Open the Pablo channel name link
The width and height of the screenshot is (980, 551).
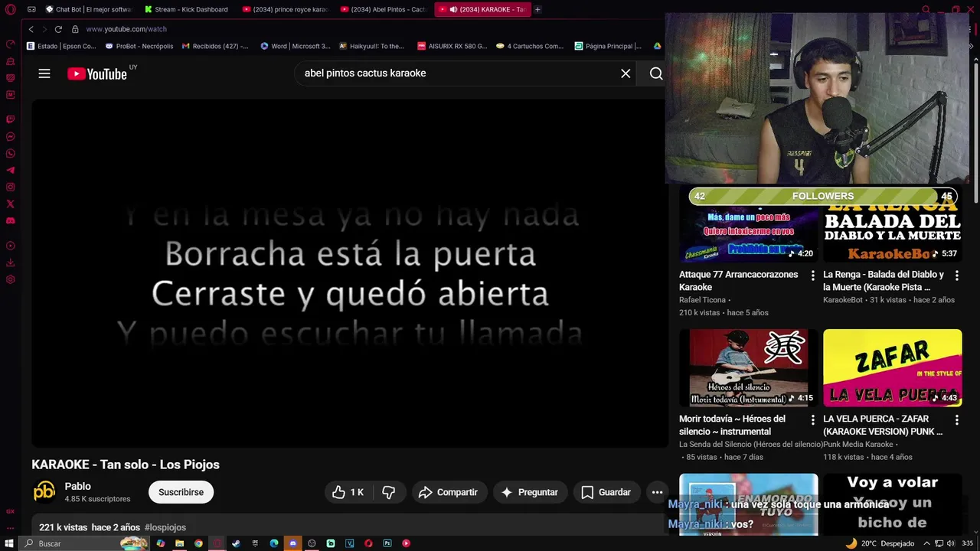click(78, 486)
